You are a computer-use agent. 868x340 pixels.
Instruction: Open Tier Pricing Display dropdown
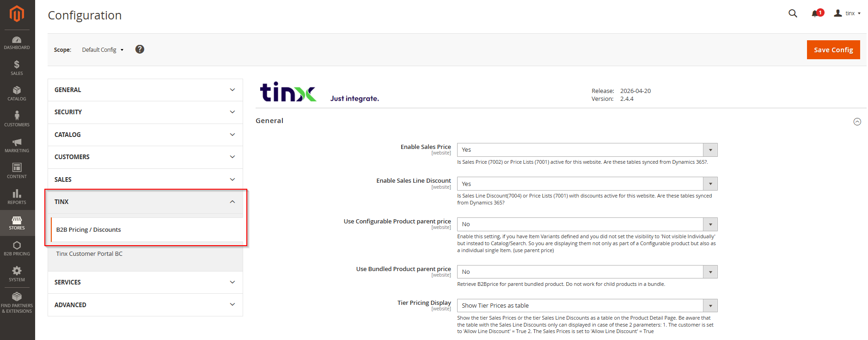[x=587, y=306]
